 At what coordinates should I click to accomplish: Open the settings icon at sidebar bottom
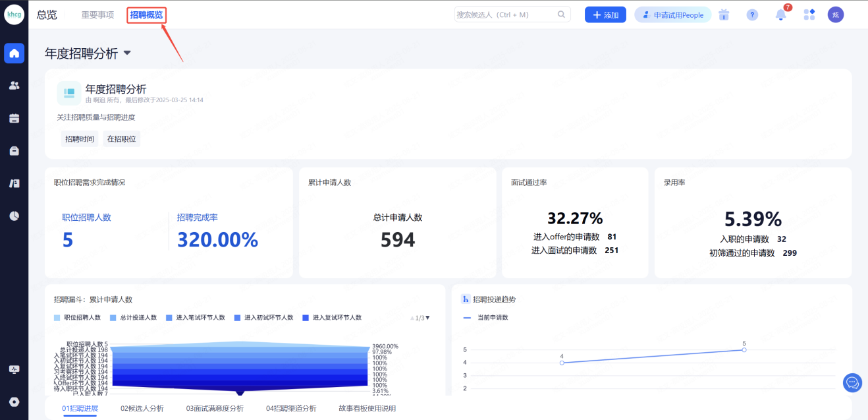tap(14, 402)
